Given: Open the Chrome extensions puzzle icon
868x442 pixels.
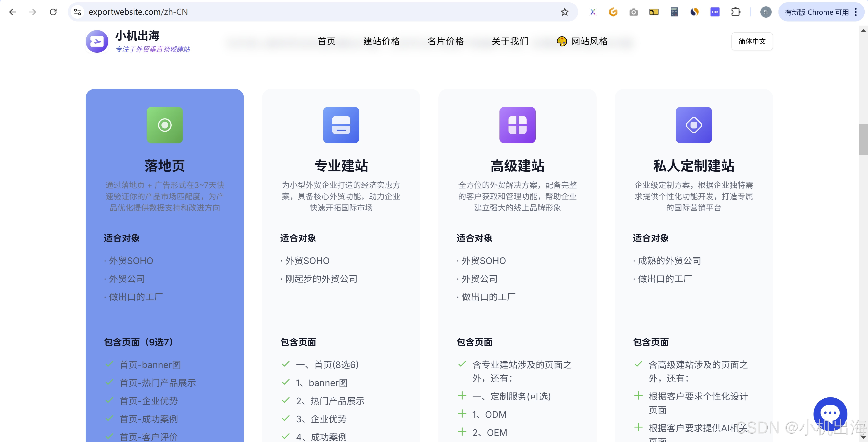Looking at the screenshot, I should [x=736, y=12].
